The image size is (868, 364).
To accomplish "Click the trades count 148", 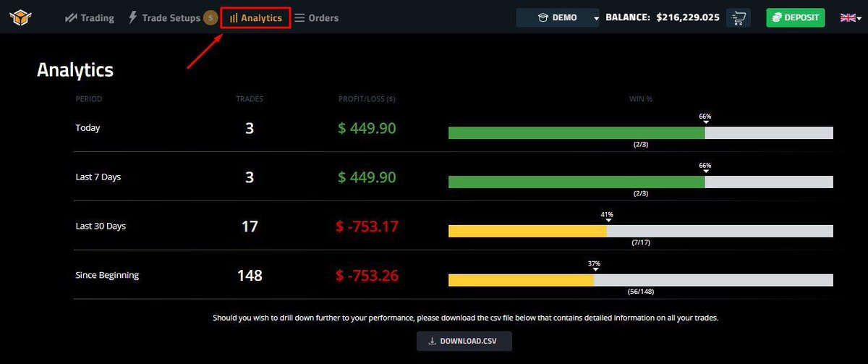I will point(250,276).
